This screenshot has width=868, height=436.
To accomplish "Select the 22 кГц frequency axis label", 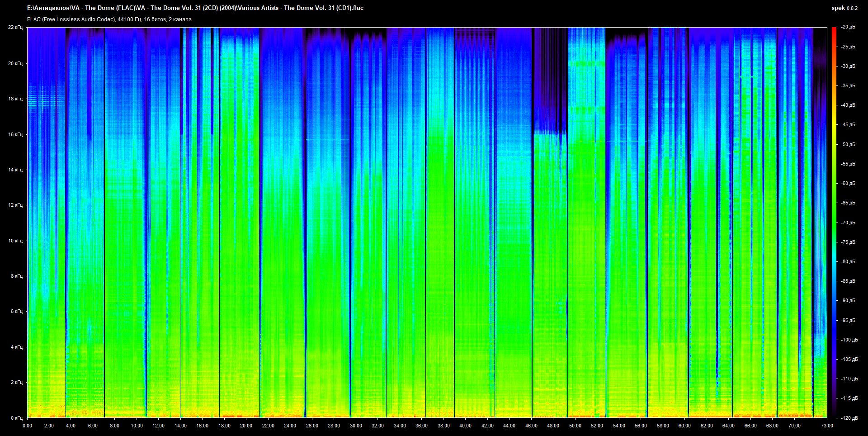I will coord(15,28).
